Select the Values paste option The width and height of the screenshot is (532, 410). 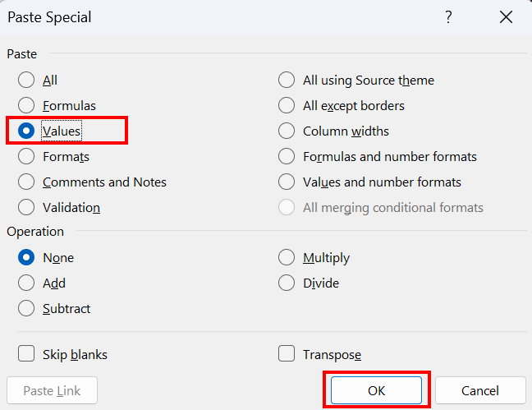27,131
